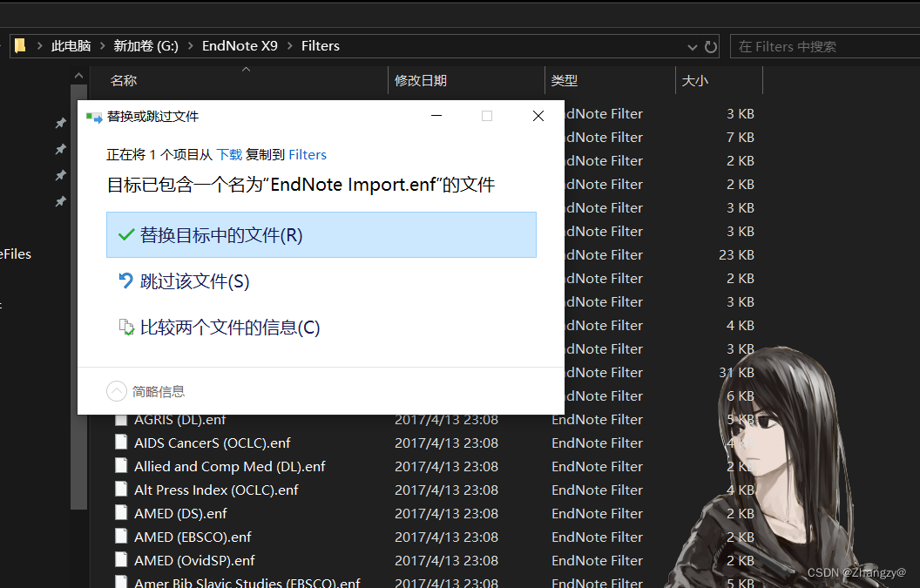The image size is (920, 588).
Task: Select Amer Bib Slavic Studies (EBSCO).enf file
Action: tap(247, 583)
